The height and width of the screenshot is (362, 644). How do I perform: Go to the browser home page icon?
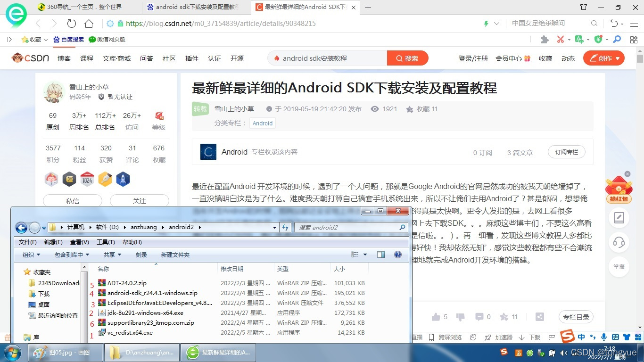click(x=89, y=24)
